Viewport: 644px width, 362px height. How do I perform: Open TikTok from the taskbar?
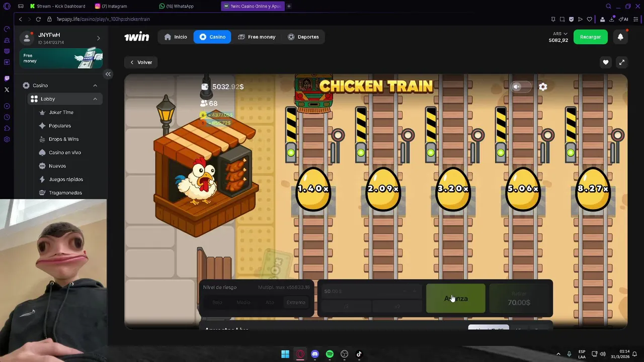(359, 354)
